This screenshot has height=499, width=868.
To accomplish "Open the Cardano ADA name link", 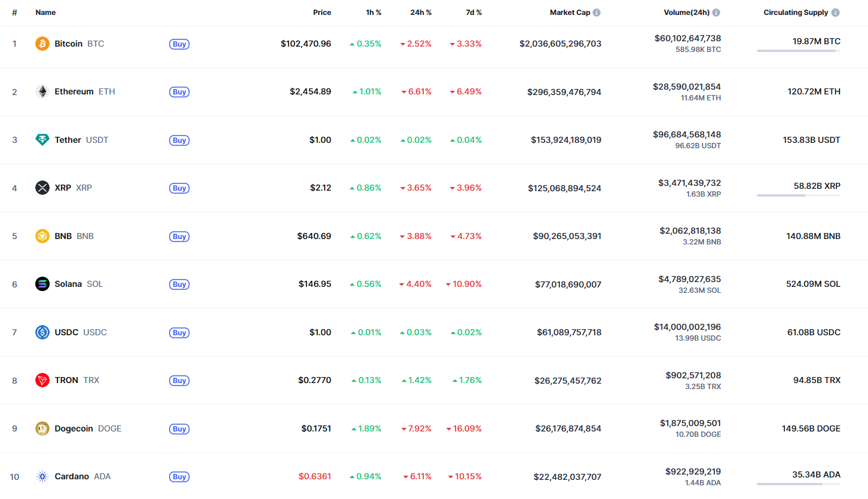I will (82, 476).
